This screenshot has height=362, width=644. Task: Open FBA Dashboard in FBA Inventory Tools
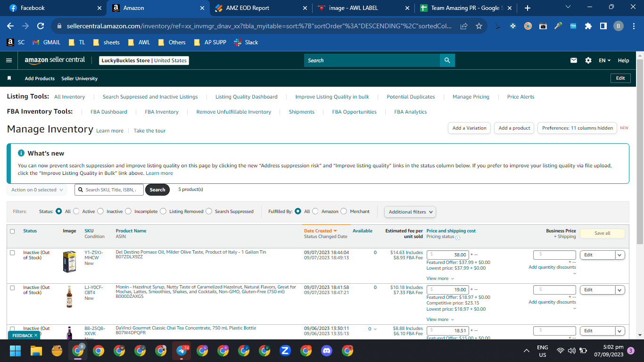coord(109,112)
